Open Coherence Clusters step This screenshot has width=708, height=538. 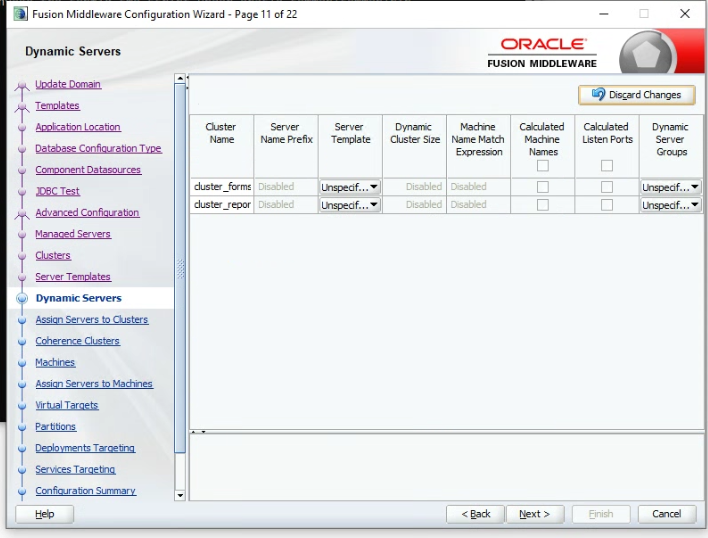77,341
